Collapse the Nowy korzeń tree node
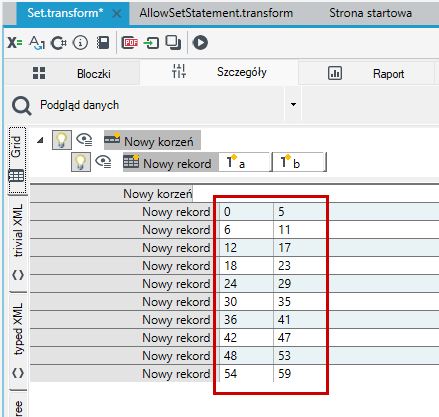Screen dimensions: 439x417 pos(40,140)
